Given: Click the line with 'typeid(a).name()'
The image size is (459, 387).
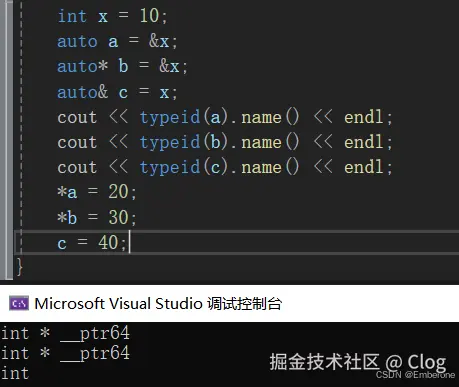Looking at the screenshot, I should coord(225,117).
